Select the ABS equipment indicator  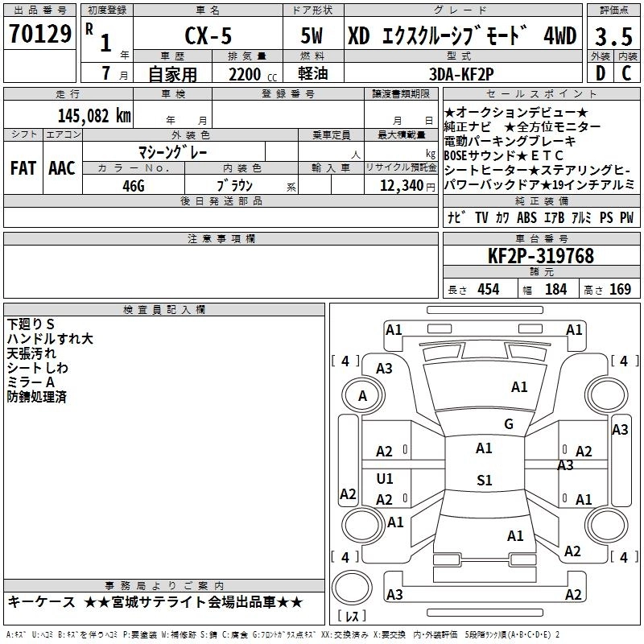pos(526,218)
